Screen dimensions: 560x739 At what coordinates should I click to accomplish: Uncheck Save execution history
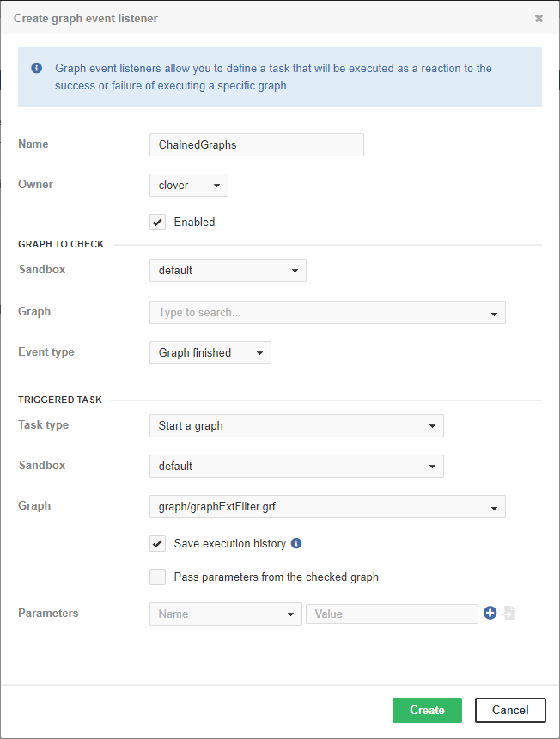[158, 544]
